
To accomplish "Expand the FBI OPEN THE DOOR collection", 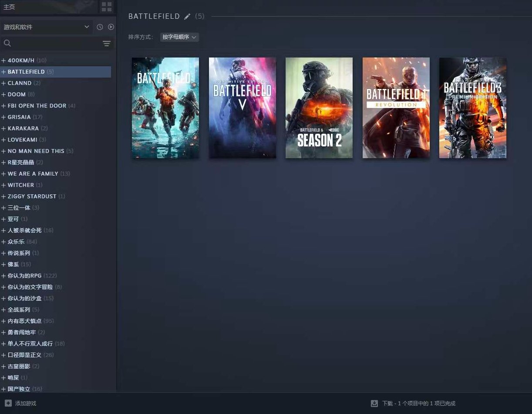I will (3, 105).
